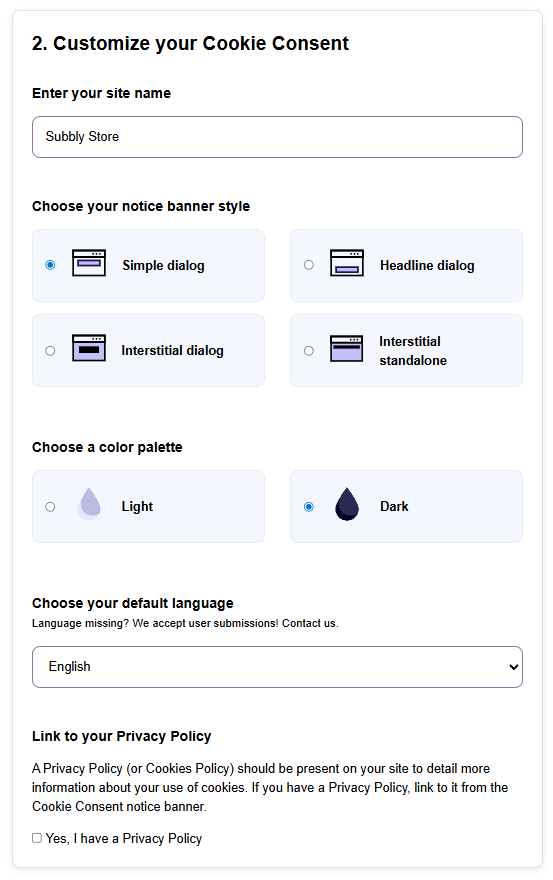Click the Dark palette droplet icon
Screen dimensions: 553x880
coord(346,504)
